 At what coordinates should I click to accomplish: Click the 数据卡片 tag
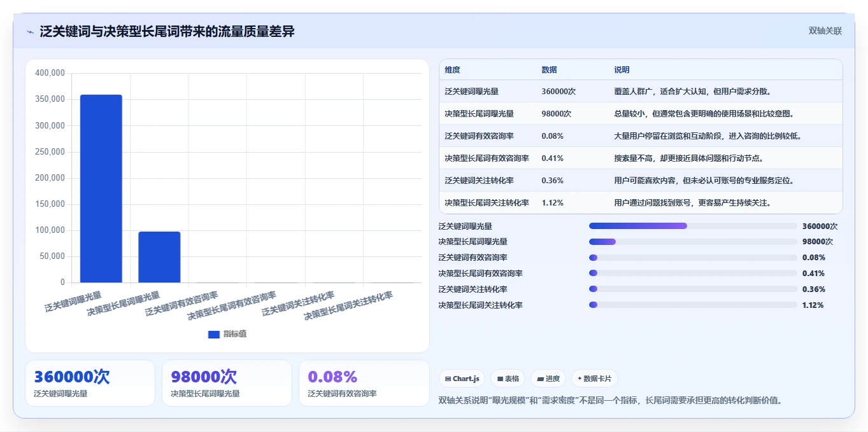[x=594, y=379]
